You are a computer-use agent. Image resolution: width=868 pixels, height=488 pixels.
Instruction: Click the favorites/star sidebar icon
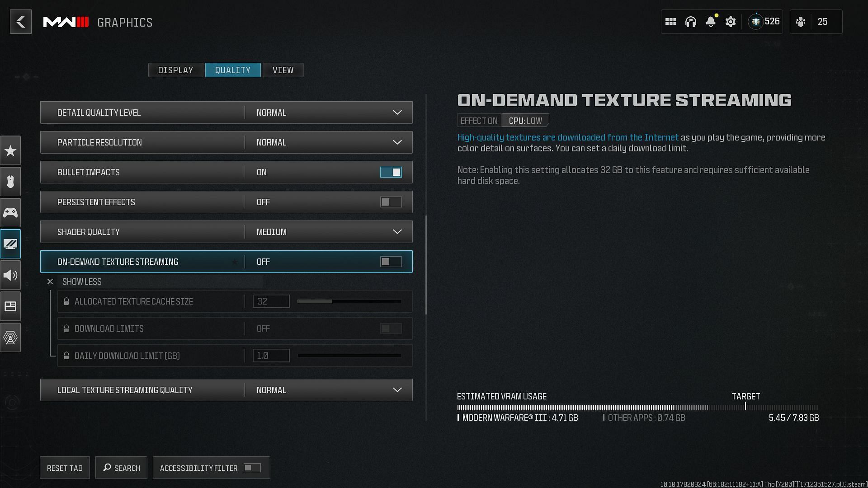pos(11,150)
